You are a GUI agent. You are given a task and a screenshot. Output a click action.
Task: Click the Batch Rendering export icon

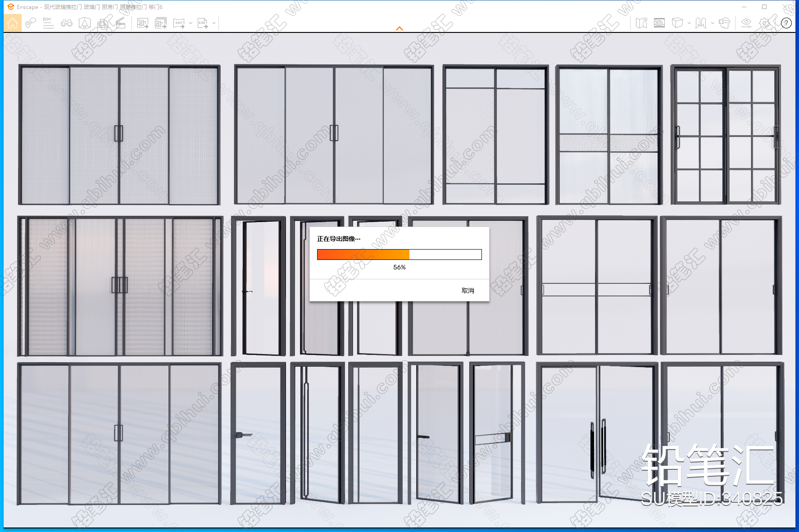(x=161, y=23)
